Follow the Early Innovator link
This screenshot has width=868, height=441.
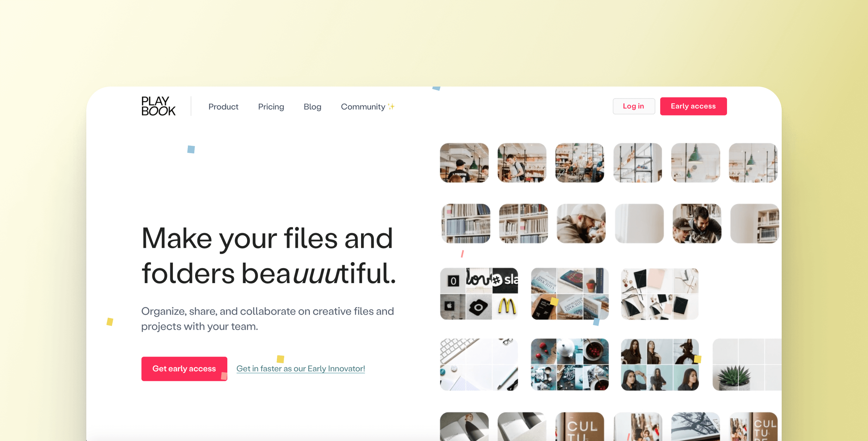tap(301, 369)
